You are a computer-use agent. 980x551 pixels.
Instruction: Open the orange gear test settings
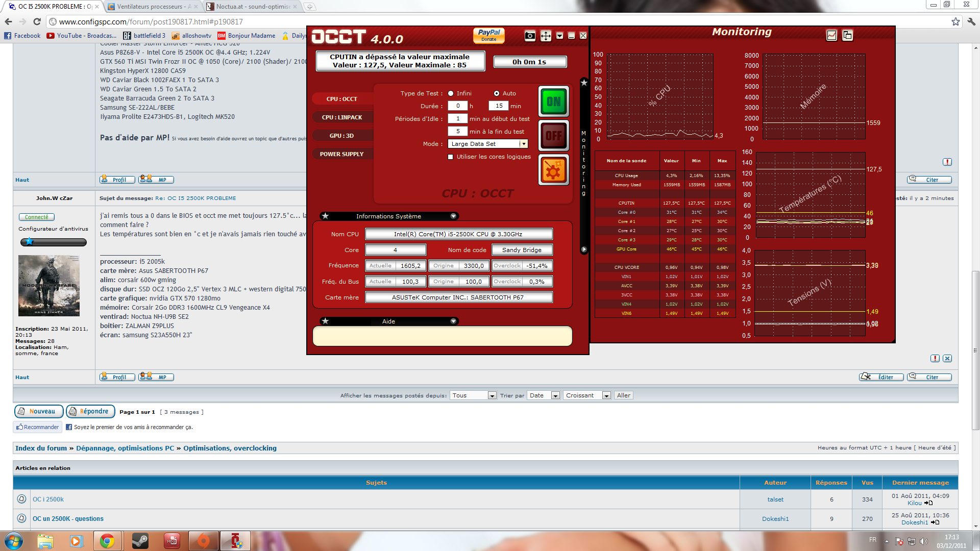[x=553, y=170]
